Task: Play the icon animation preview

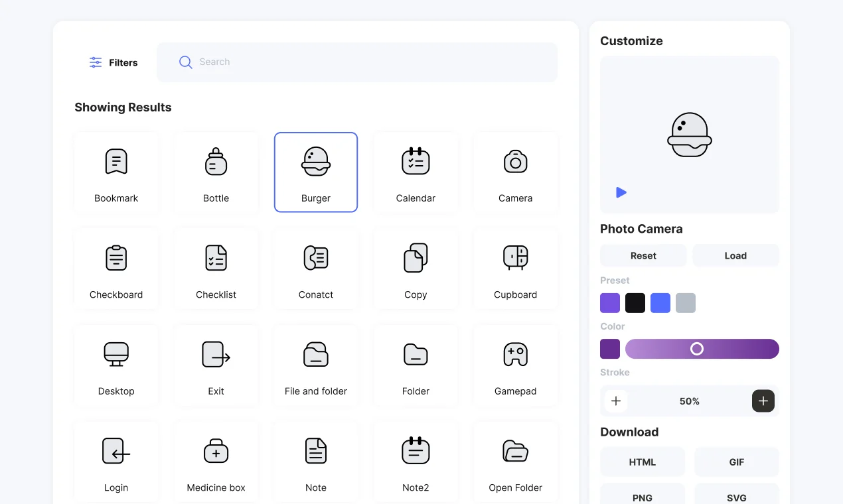Action: 621,192
